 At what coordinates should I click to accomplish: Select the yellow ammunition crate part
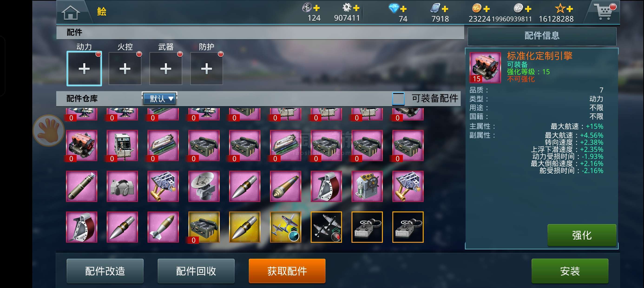(x=204, y=227)
